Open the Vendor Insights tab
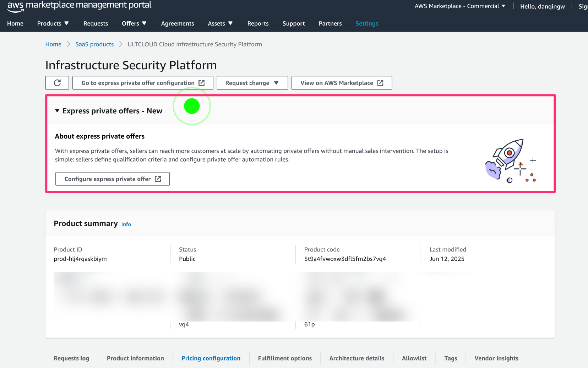 [496, 358]
